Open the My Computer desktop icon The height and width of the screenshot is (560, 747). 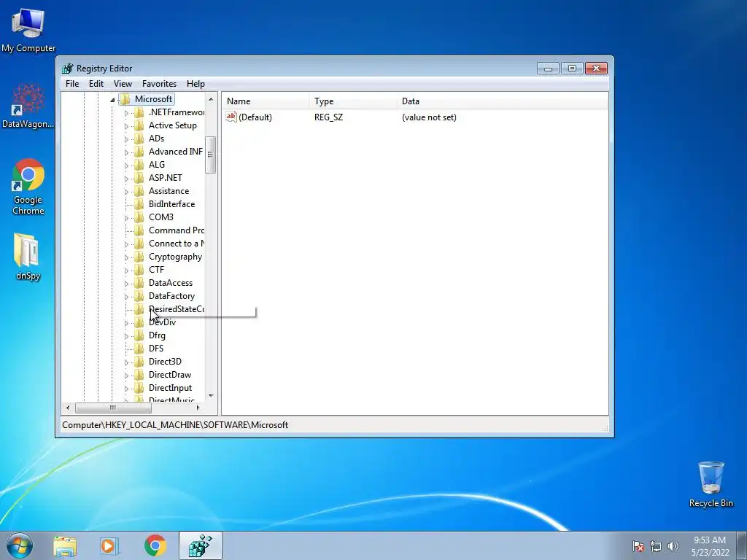(28, 29)
